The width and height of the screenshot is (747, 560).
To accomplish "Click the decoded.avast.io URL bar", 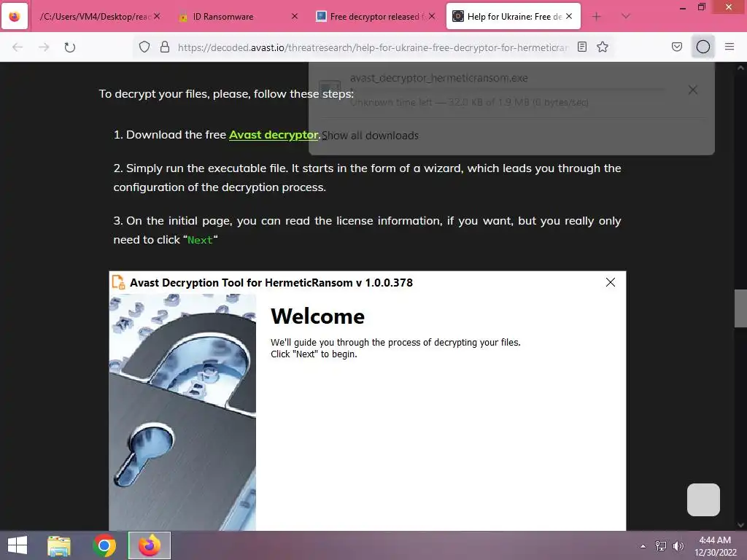I will 373,47.
